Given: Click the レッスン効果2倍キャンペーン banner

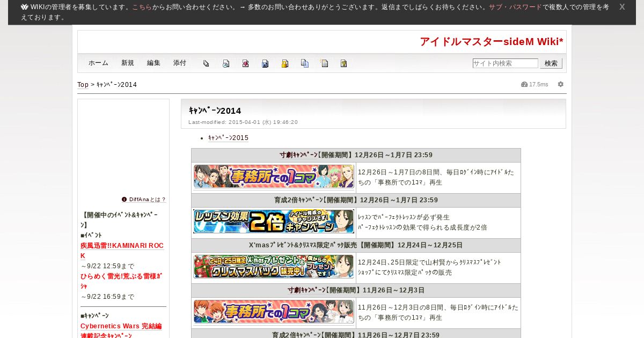Looking at the screenshot, I should click(x=274, y=221).
